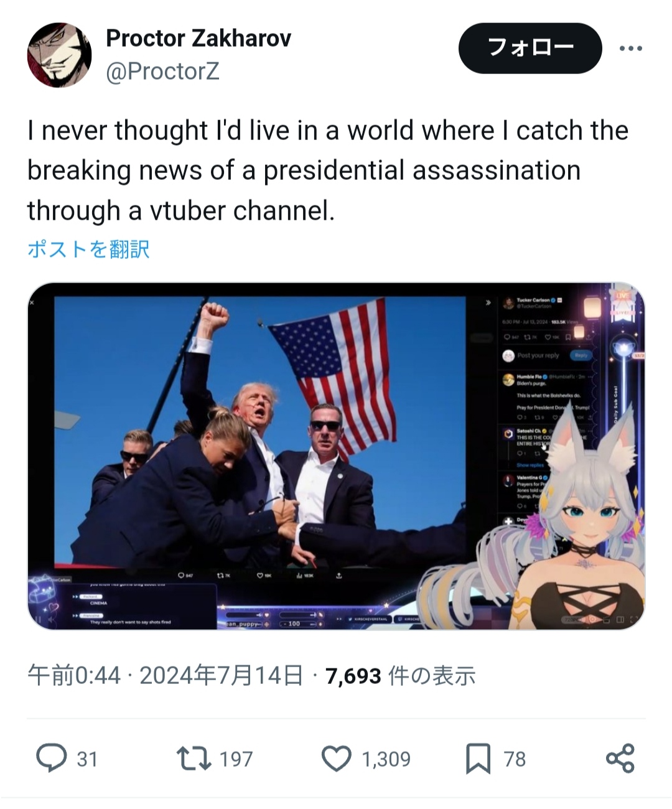Image resolution: width=672 pixels, height=809 pixels.
Task: Click the like count 1,309
Action: [x=386, y=759]
